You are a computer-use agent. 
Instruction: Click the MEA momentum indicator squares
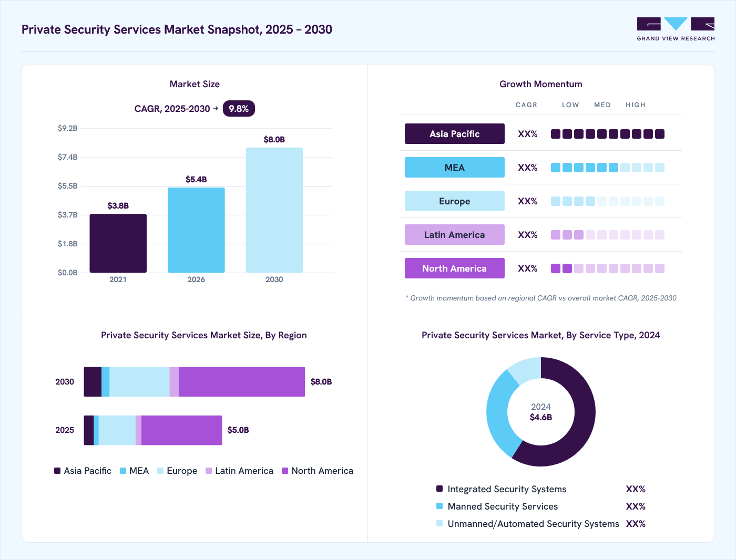click(608, 168)
